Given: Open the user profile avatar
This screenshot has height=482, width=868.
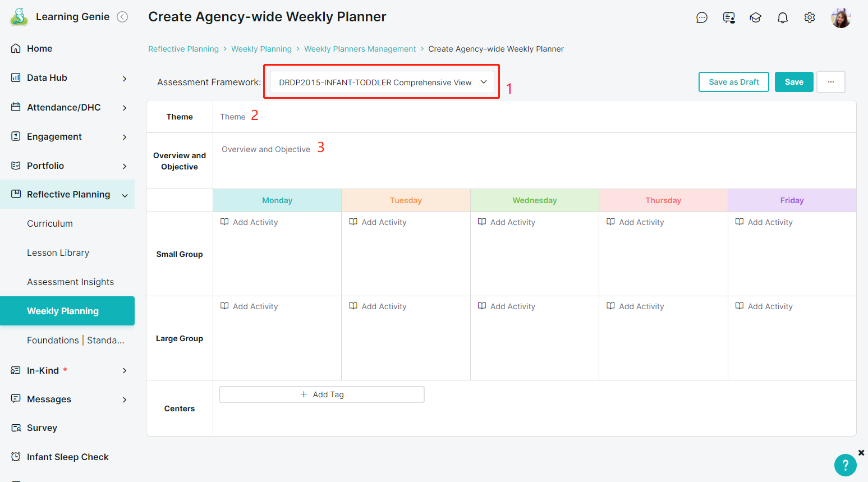Looking at the screenshot, I should (x=841, y=18).
